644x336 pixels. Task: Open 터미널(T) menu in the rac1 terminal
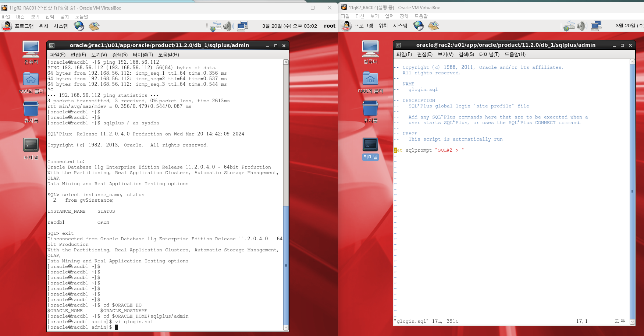pyautogui.click(x=143, y=55)
